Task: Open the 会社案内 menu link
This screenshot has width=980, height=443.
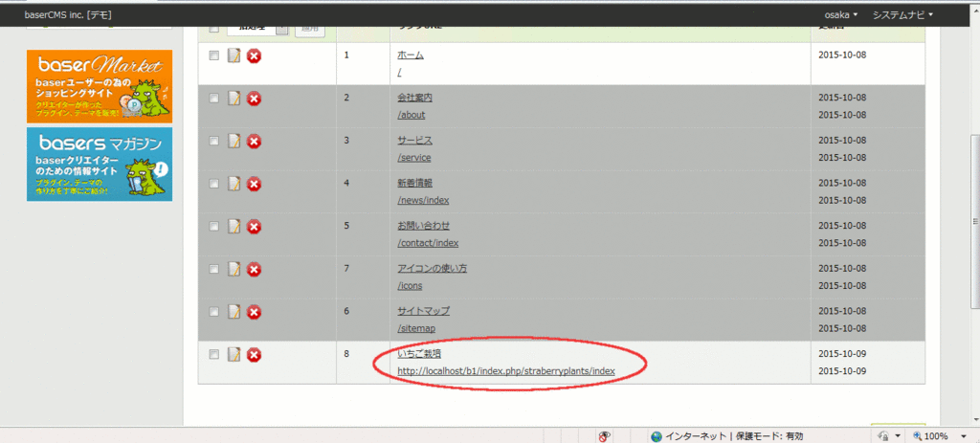Action: 415,99
